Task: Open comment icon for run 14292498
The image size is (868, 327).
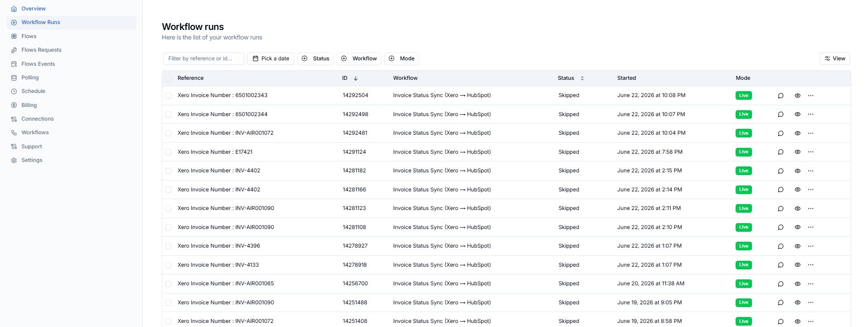Action: tap(781, 114)
